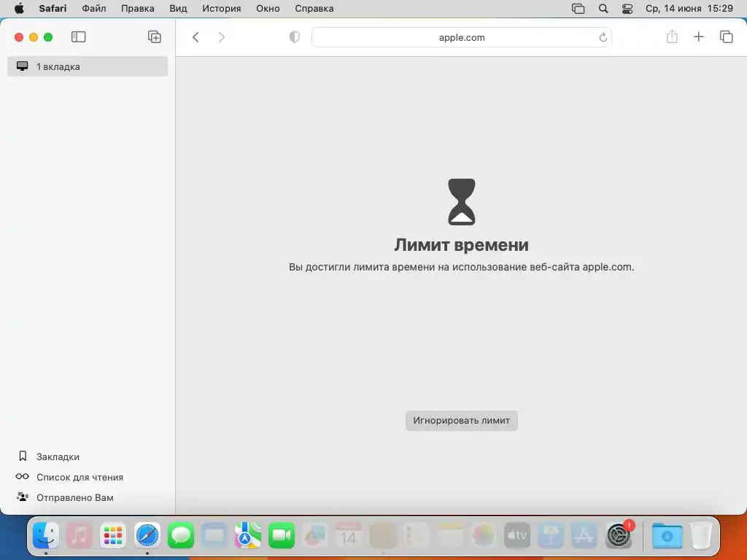Open Calendar from the Dock
The width and height of the screenshot is (747, 560).
349,535
